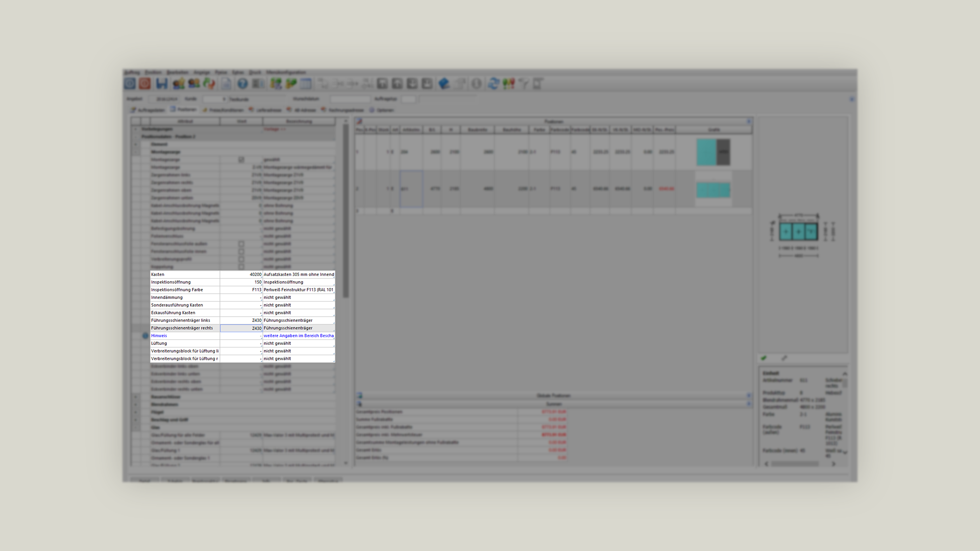Click the info icon beside Hinweis
This screenshot has height=551, width=980.
tap(145, 336)
